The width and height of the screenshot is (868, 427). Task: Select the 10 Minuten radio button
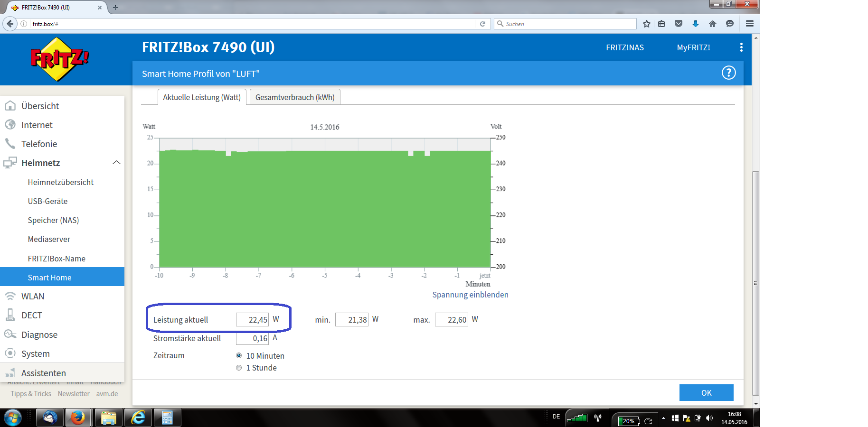tap(239, 356)
